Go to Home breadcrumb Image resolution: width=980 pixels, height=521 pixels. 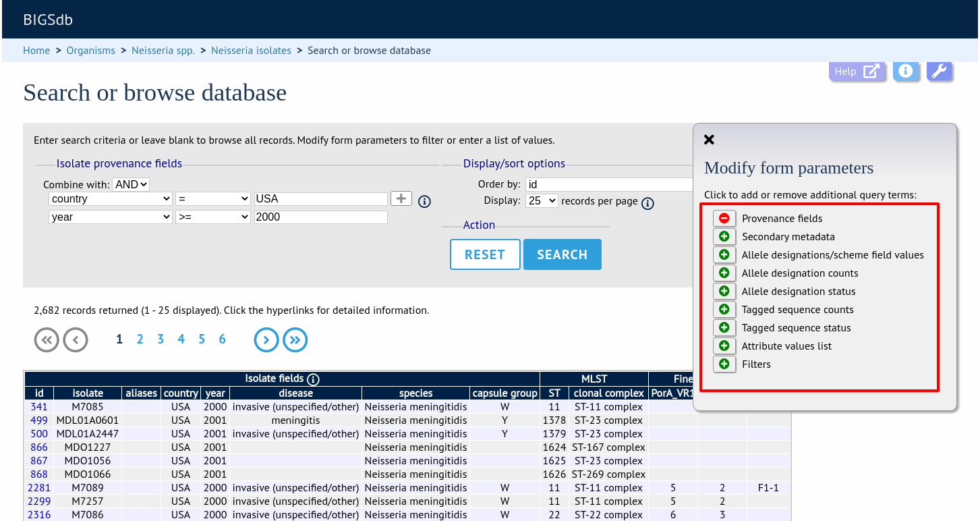(36, 51)
